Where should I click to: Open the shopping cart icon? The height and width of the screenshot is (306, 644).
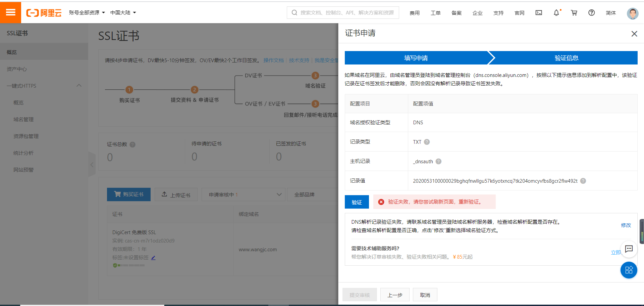click(x=574, y=13)
